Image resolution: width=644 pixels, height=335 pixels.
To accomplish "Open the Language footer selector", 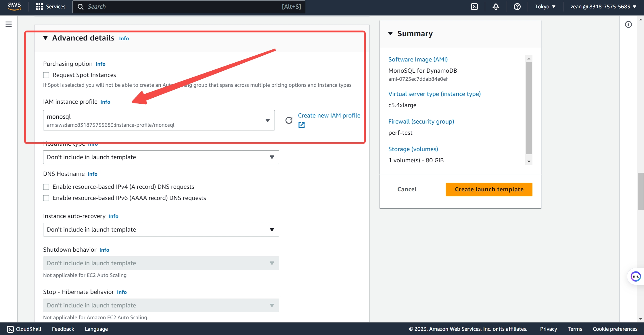I will coord(96,329).
